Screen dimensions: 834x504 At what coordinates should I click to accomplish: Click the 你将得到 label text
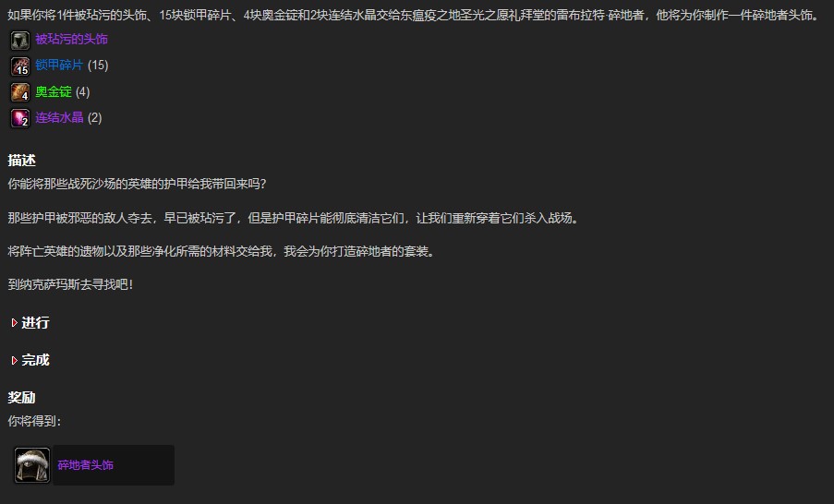click(34, 422)
